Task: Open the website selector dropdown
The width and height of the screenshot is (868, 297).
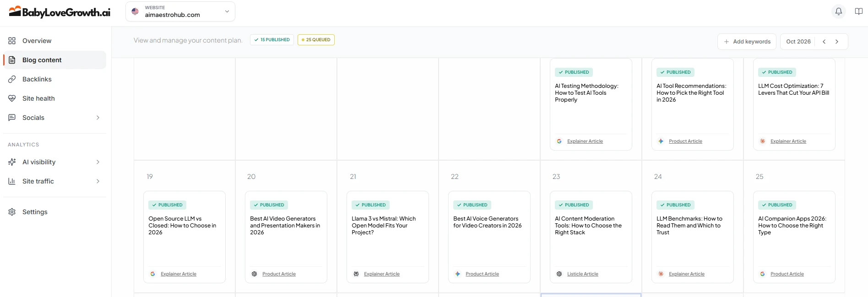Action: [180, 11]
